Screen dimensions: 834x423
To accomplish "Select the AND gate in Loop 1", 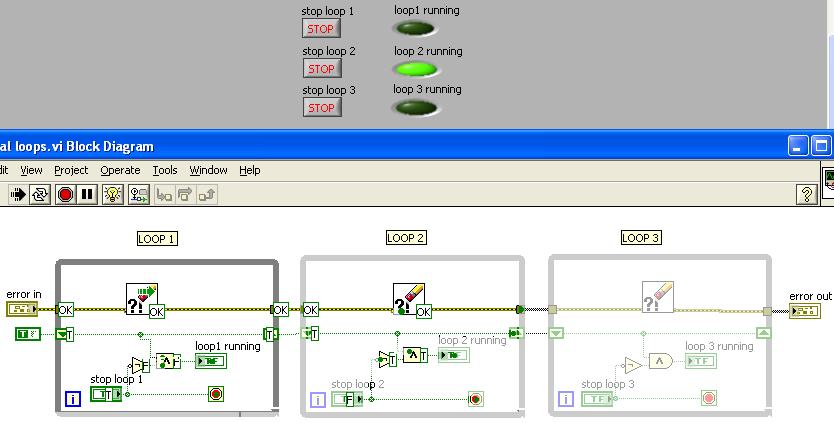I will (x=166, y=361).
